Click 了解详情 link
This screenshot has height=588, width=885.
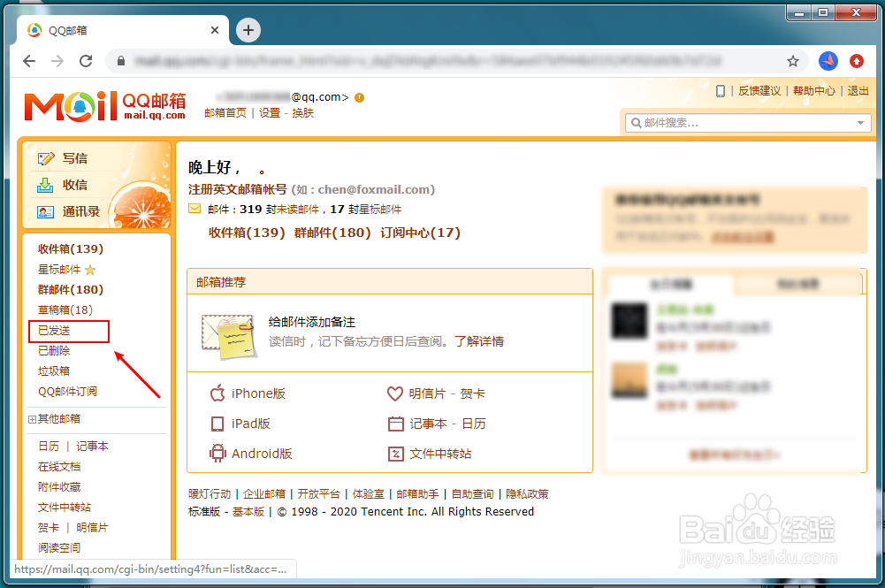point(479,341)
